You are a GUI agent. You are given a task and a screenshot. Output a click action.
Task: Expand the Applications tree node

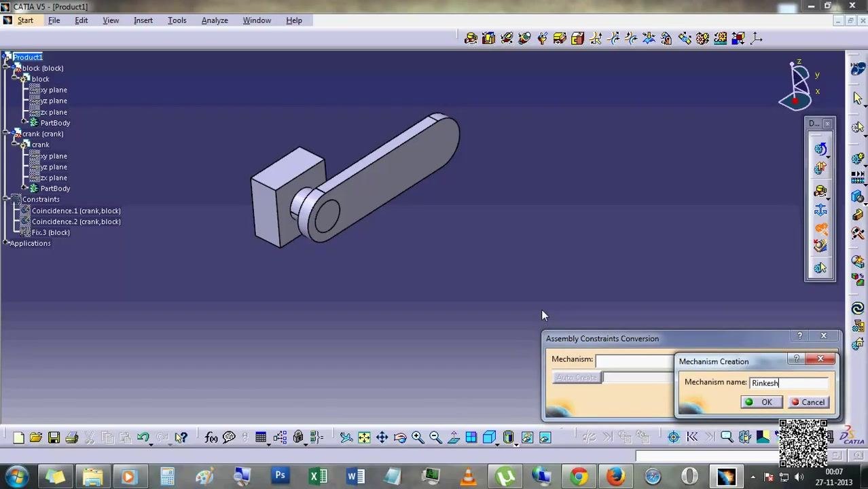tap(6, 243)
